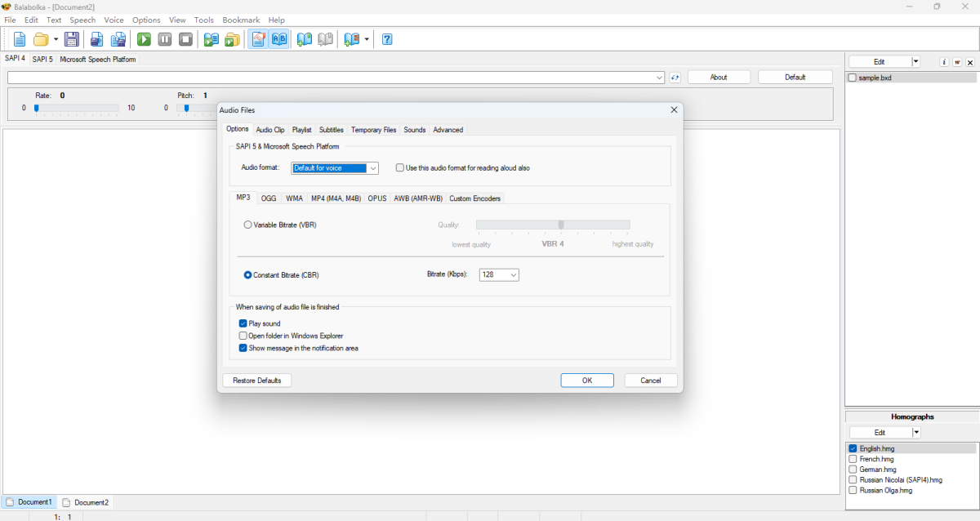
Task: Switch to the Subtitles tab
Action: (331, 130)
